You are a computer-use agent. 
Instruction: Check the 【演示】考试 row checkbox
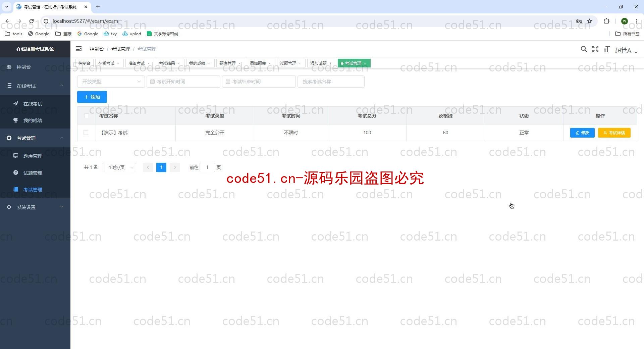pyautogui.click(x=86, y=133)
